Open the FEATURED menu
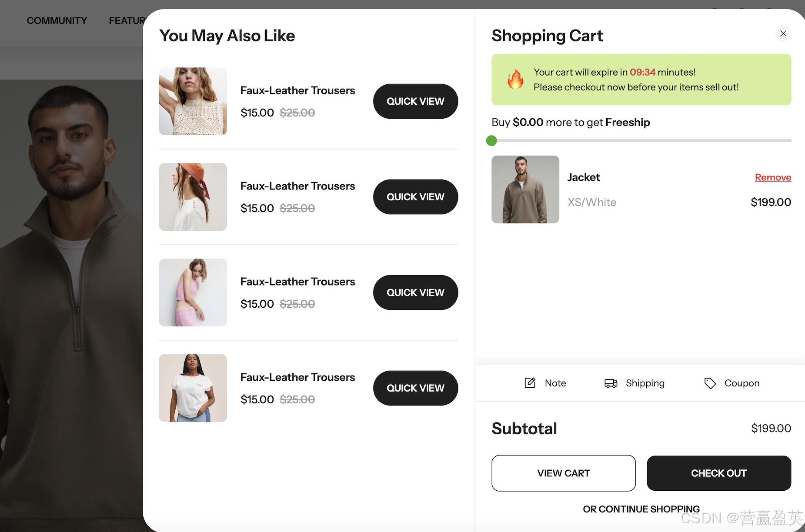805x532 pixels. pos(127,20)
